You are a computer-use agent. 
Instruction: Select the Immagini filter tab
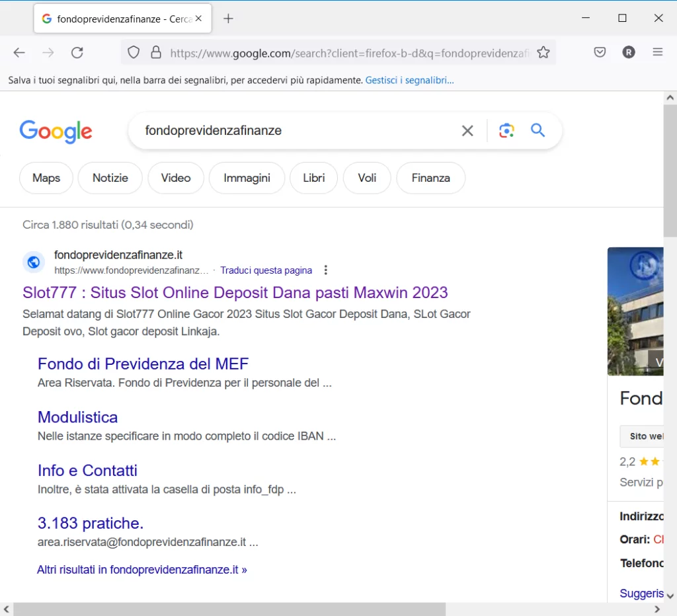point(247,178)
